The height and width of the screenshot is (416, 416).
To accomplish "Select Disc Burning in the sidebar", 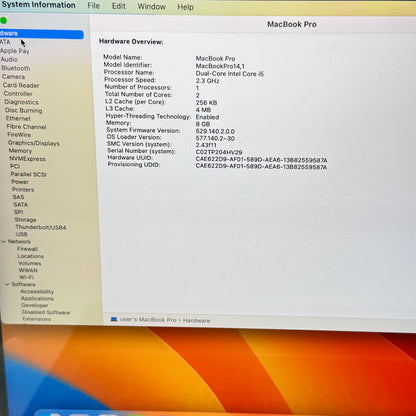I will [24, 110].
